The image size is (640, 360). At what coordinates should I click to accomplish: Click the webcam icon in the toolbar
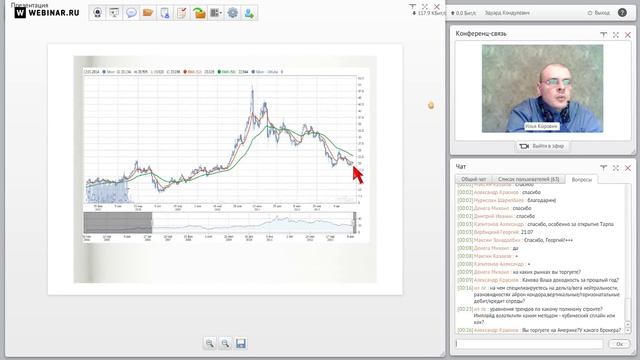(98, 13)
